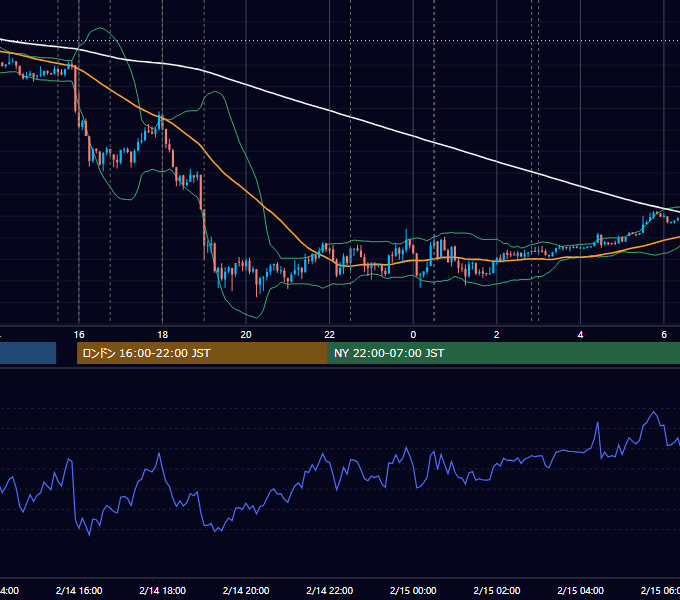Image resolution: width=680 pixels, height=600 pixels.
Task: Click the 6 hour label on upper axis
Action: (x=664, y=335)
